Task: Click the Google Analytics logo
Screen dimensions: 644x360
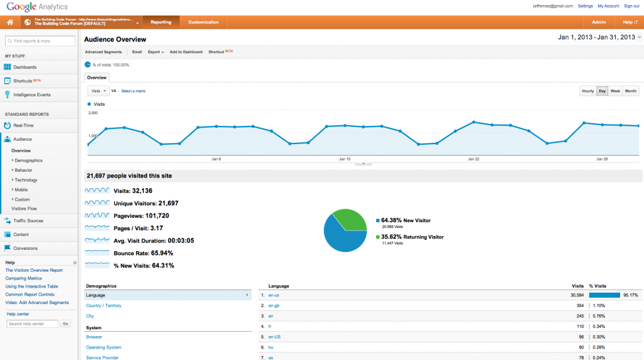Action: pos(37,6)
